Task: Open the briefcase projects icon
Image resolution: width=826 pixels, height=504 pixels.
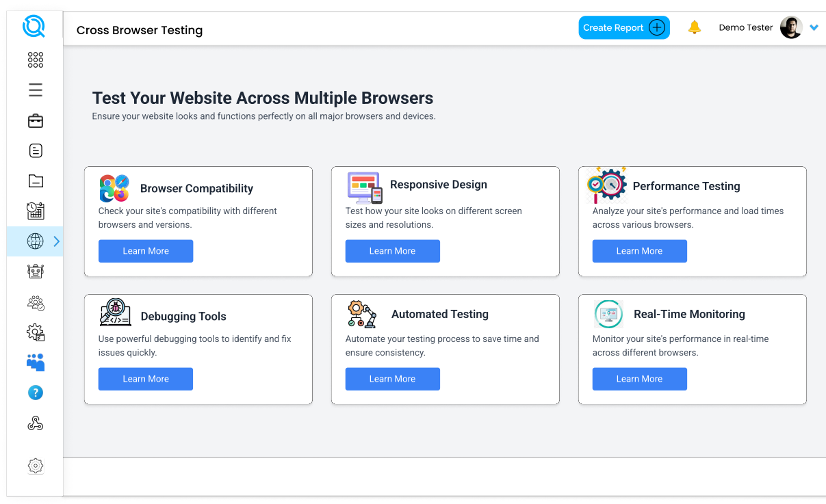Action: (x=36, y=121)
